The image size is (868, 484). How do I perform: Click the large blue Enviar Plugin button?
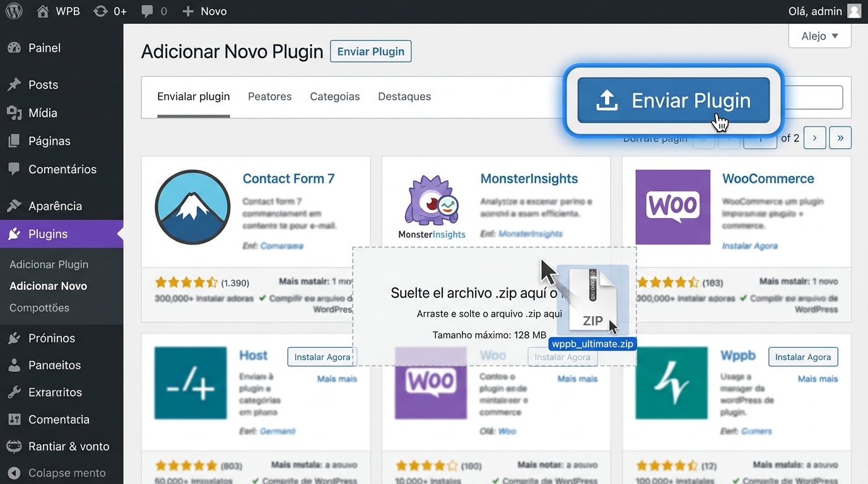tap(674, 100)
